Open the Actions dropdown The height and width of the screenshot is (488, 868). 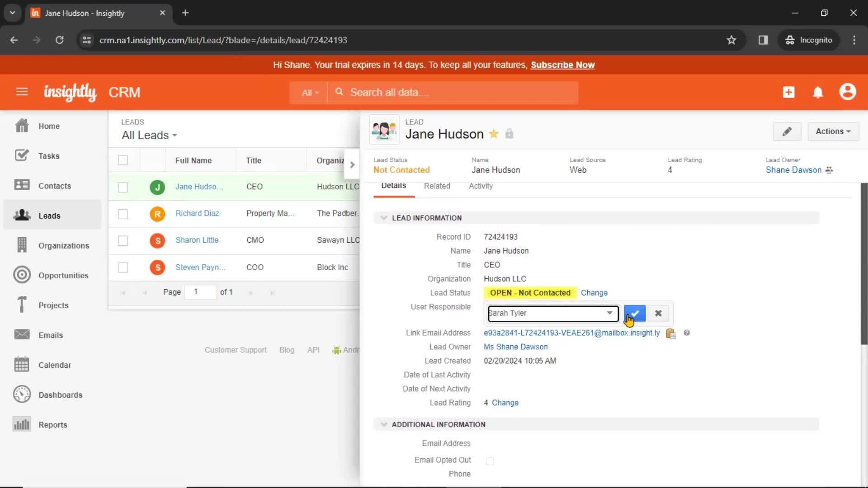[833, 131]
